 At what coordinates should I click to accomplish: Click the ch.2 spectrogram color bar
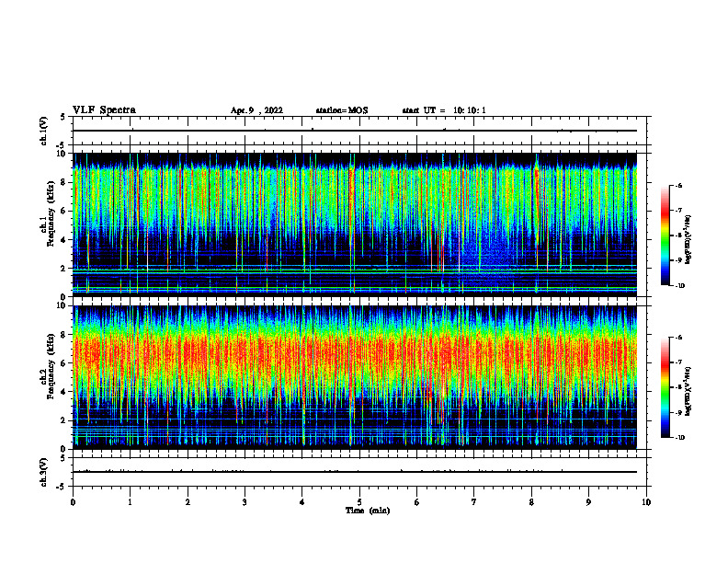pyautogui.click(x=665, y=387)
